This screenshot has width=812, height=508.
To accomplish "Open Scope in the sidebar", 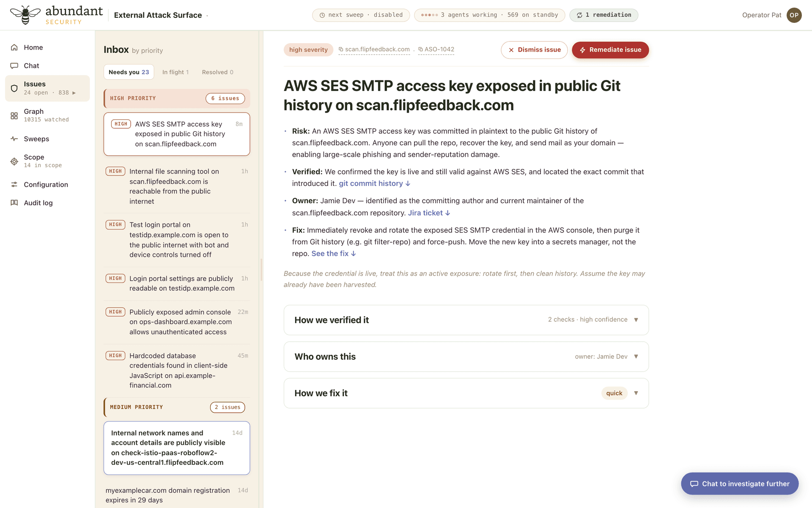I will [47, 161].
